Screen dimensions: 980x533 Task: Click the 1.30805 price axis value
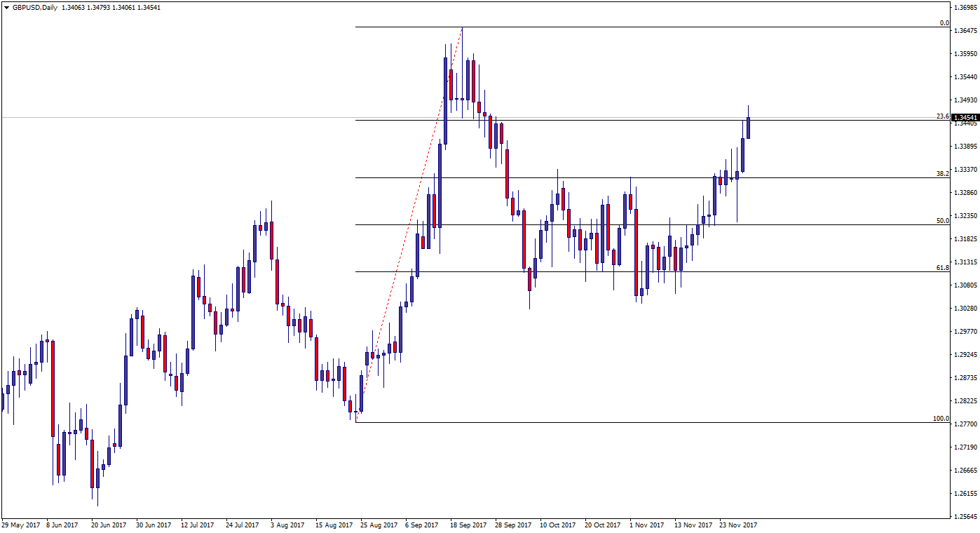tap(965, 285)
